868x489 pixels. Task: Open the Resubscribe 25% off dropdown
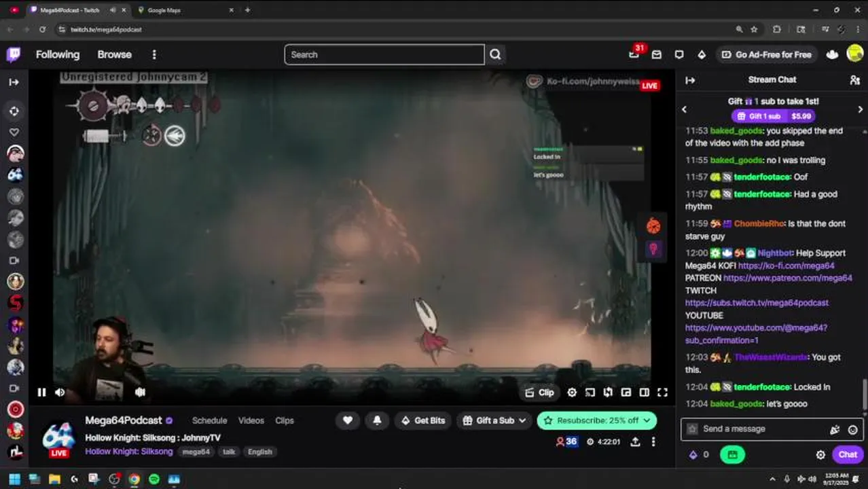pyautogui.click(x=597, y=420)
